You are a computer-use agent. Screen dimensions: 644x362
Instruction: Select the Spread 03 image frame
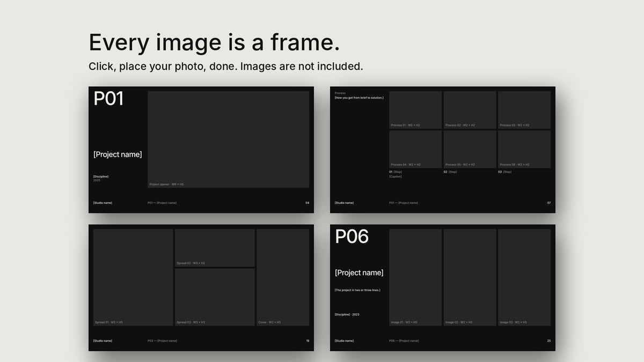[x=215, y=297]
